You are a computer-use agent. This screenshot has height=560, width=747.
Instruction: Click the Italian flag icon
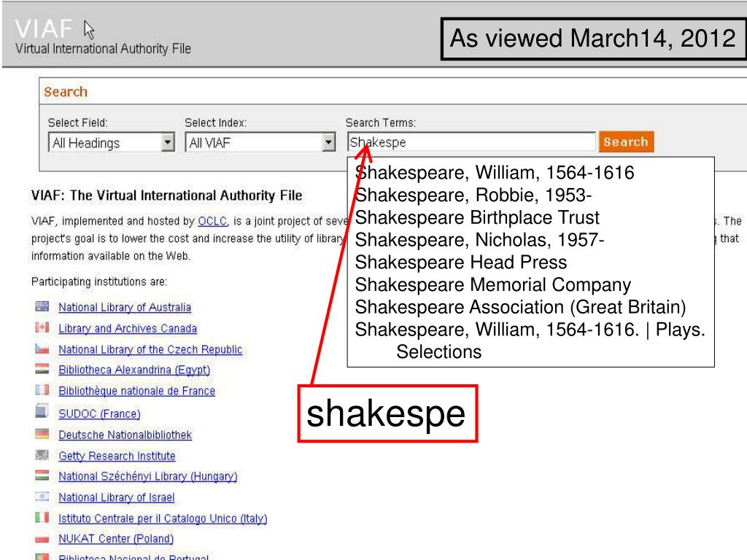42,517
